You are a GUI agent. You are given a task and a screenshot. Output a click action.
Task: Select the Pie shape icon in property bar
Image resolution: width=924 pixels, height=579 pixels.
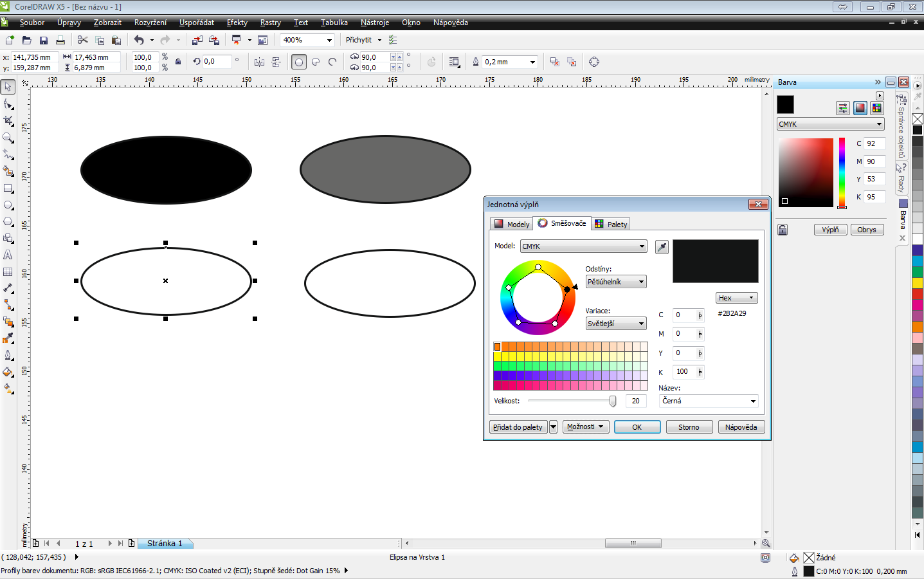[x=316, y=62]
